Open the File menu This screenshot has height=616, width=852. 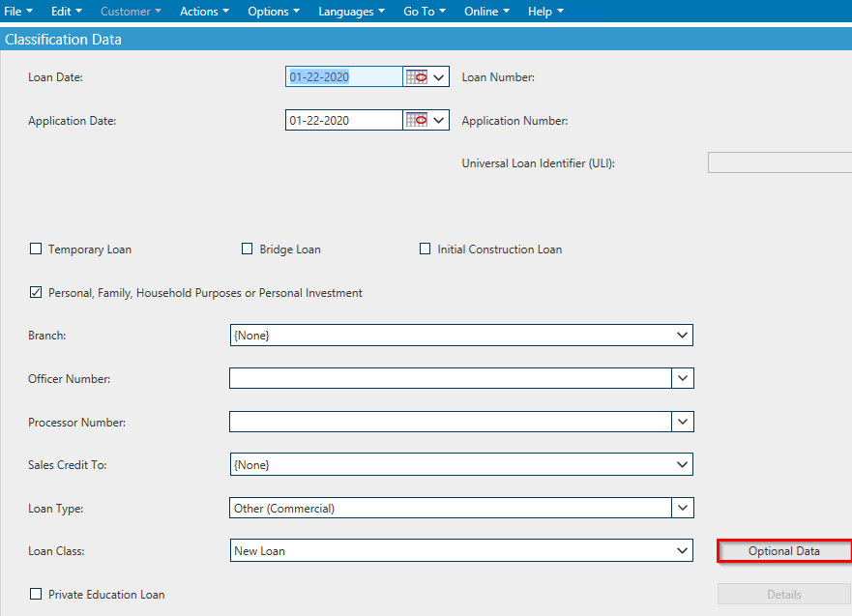pyautogui.click(x=18, y=11)
